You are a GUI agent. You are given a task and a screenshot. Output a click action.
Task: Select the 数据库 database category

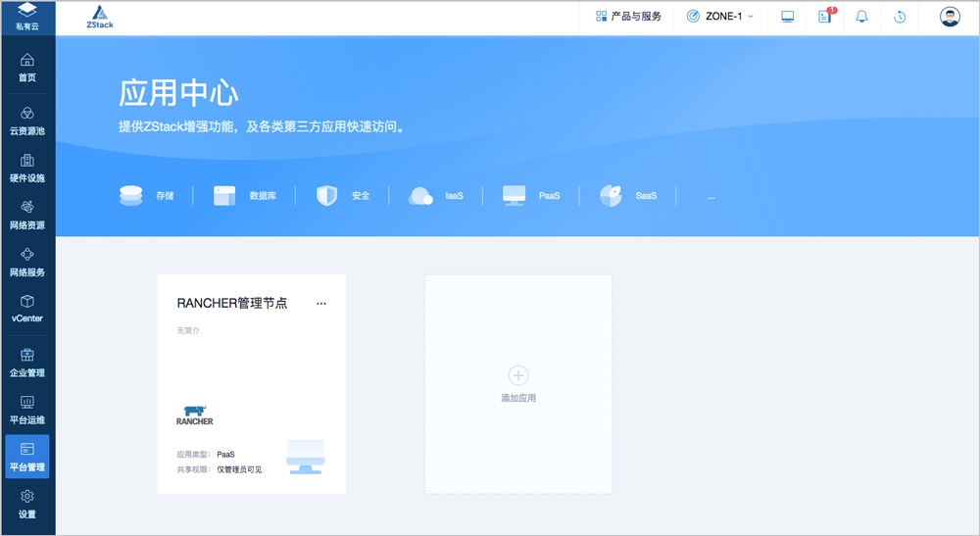pyautogui.click(x=245, y=196)
